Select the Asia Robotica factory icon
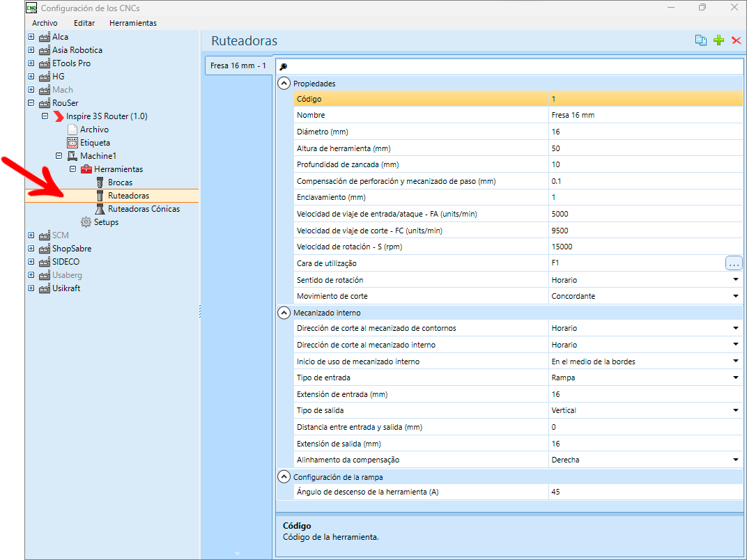The height and width of the screenshot is (560, 747). [x=45, y=50]
